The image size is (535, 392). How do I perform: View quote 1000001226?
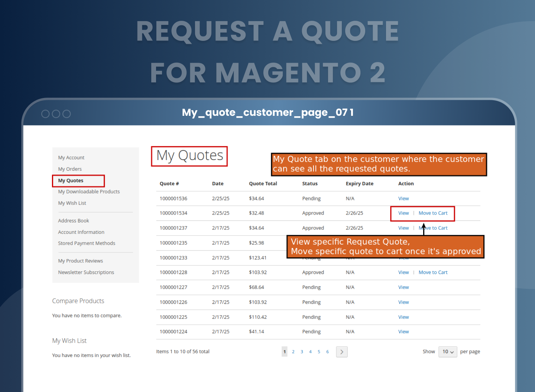403,302
